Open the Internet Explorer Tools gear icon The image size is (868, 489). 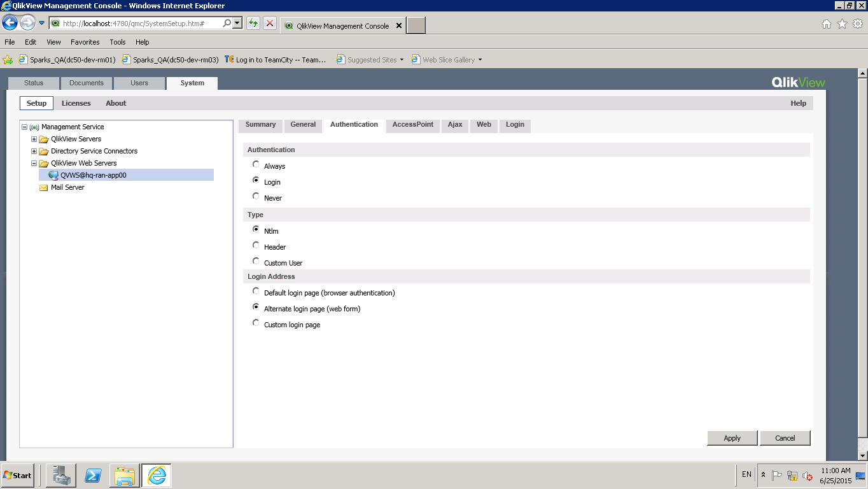coord(857,24)
